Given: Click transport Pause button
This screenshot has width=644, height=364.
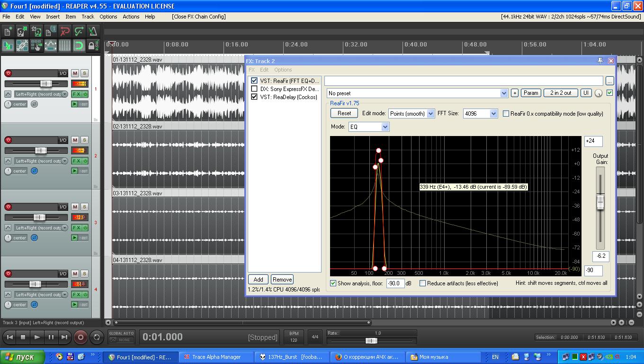Looking at the screenshot, I should pos(51,337).
